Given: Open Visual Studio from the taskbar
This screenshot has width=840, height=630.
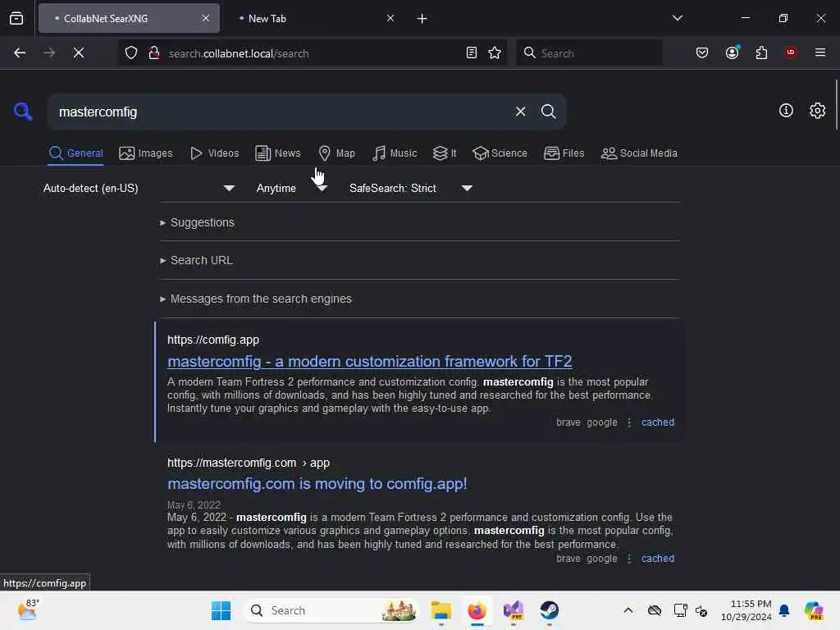Looking at the screenshot, I should click(514, 610).
